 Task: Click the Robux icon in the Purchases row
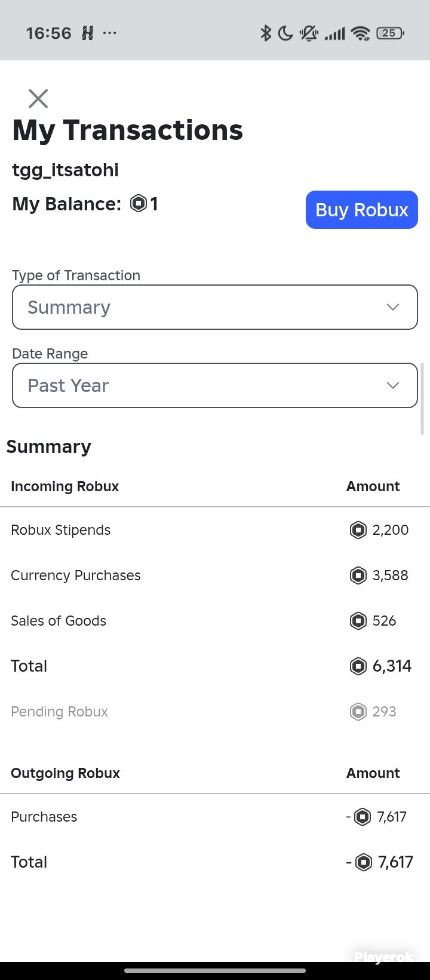(x=363, y=817)
